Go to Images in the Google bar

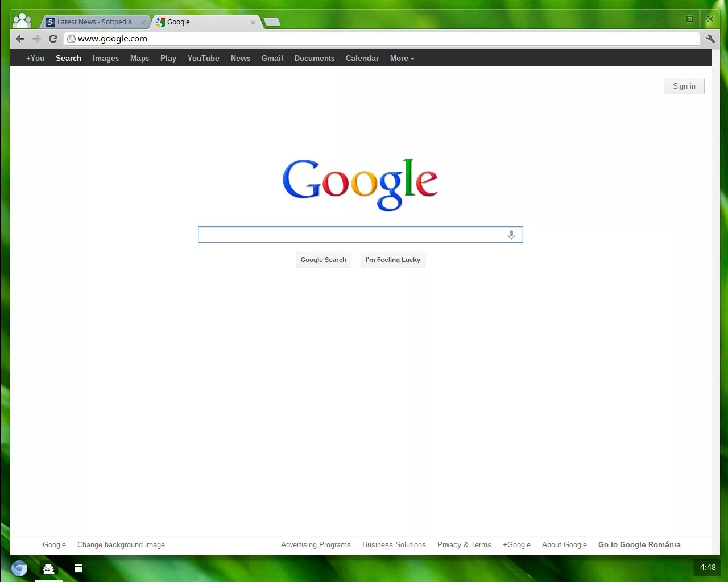[106, 58]
